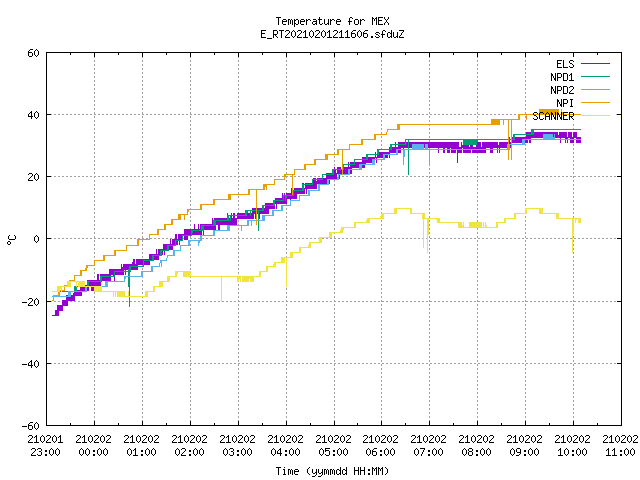Select the NPD2 legend label

click(x=562, y=90)
